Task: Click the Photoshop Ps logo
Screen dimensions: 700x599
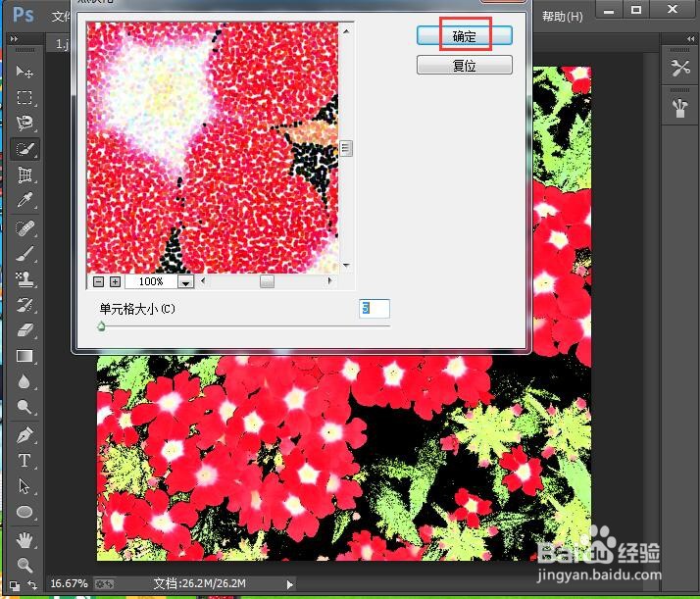Action: (24, 15)
